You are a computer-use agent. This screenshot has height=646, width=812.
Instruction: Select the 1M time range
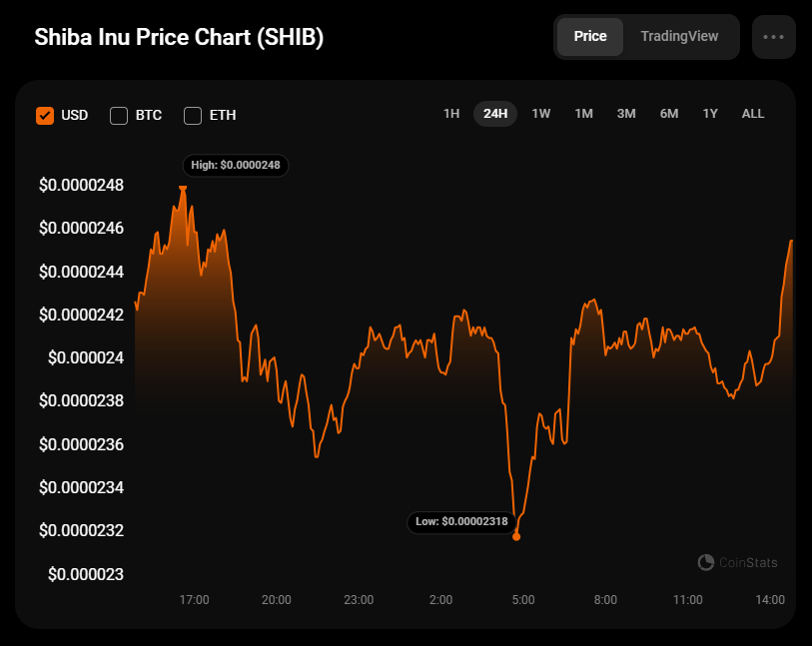point(584,114)
